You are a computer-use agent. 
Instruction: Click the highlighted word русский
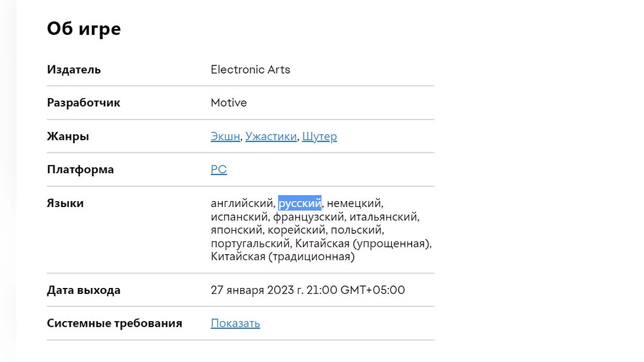click(x=300, y=204)
